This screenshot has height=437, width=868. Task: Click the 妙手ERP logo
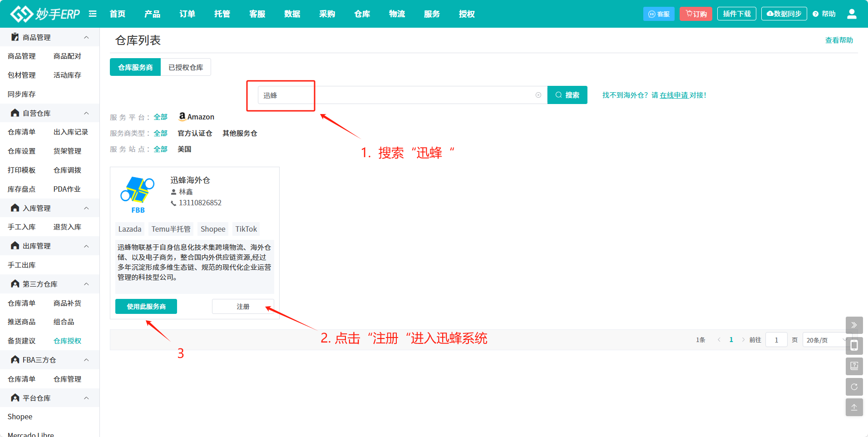coord(45,14)
